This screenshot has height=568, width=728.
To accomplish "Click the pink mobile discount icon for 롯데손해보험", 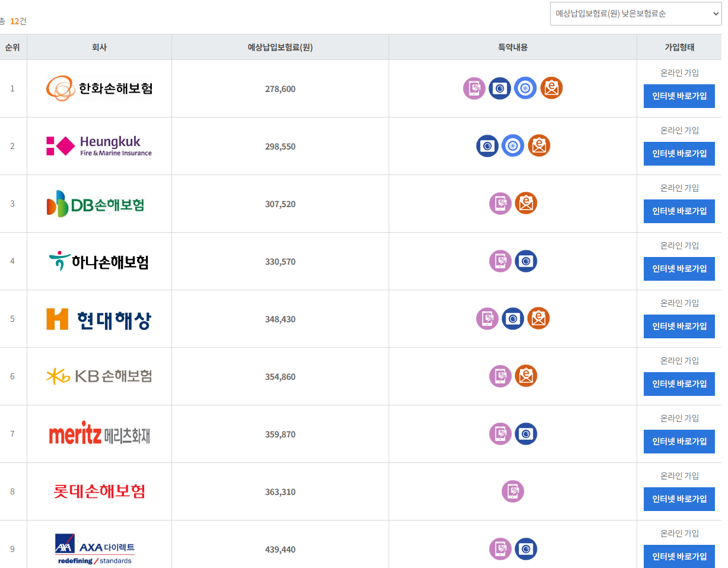I will point(513,491).
